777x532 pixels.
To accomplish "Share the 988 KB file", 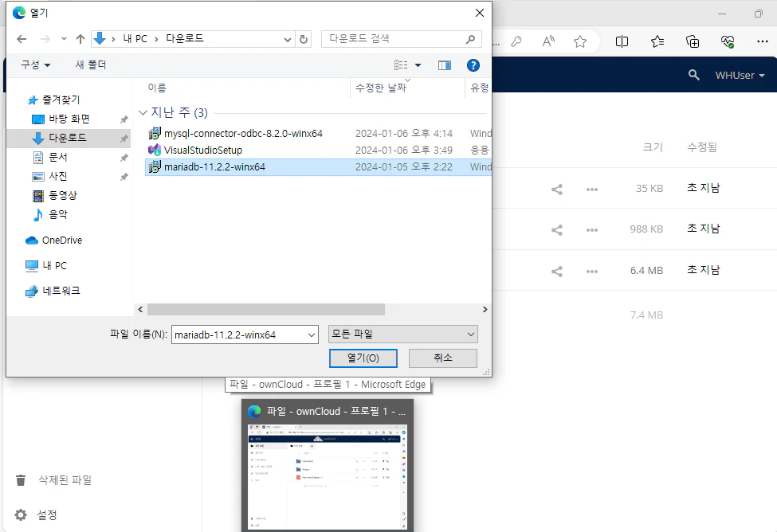I will [x=557, y=230].
